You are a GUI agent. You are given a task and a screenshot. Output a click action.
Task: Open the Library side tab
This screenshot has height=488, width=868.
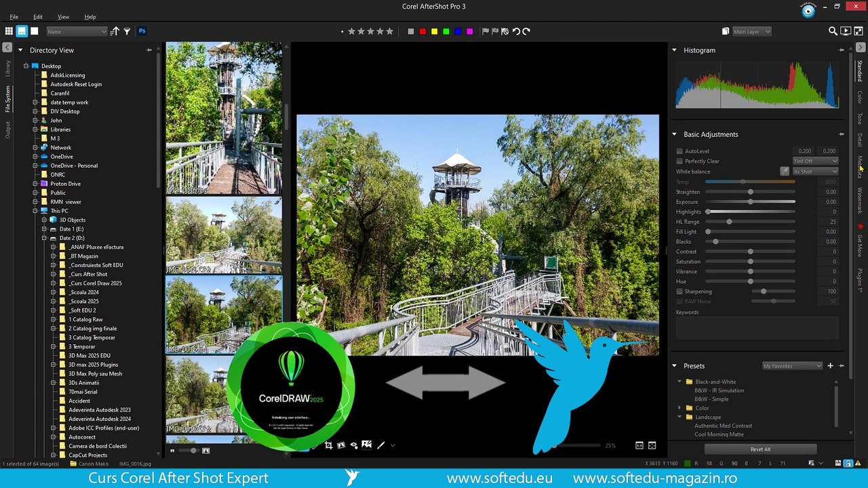pyautogui.click(x=7, y=68)
